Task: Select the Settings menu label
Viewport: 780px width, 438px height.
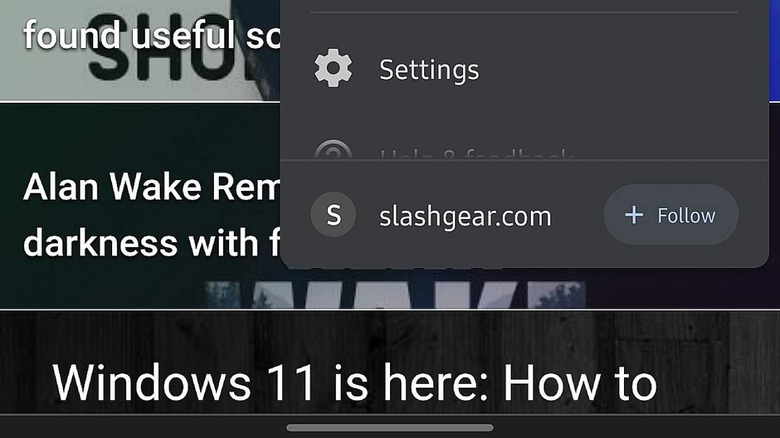Action: (x=429, y=70)
